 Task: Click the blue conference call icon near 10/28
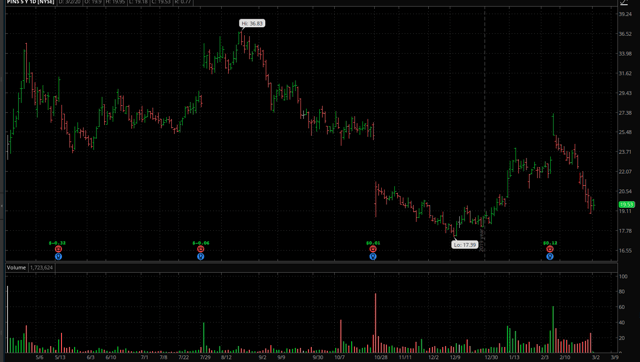(373, 256)
